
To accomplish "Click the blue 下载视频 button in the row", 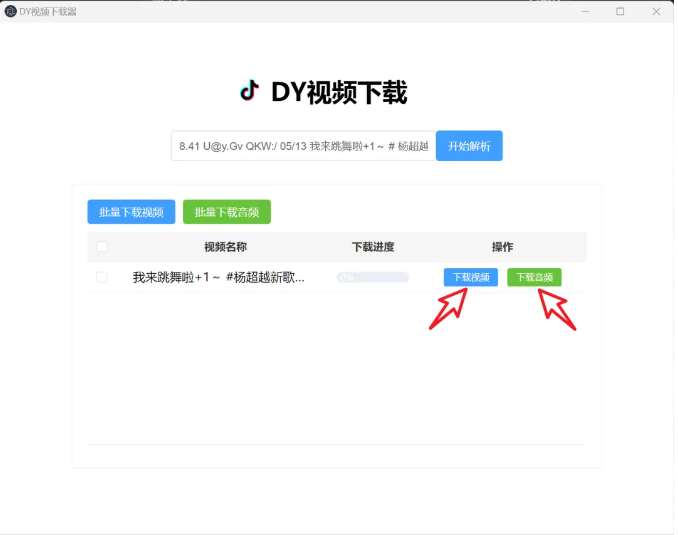I will (x=470, y=277).
